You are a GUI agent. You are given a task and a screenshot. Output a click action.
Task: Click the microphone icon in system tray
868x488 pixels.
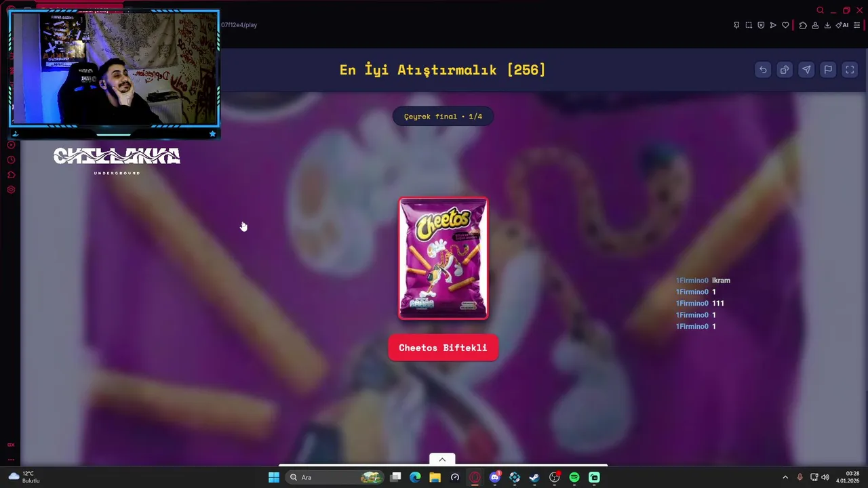800,477
